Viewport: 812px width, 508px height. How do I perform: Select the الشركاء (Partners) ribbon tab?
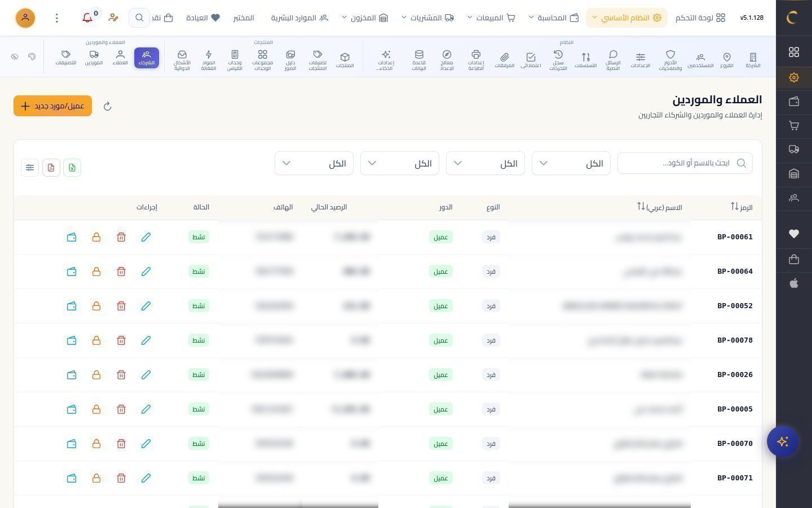point(147,58)
